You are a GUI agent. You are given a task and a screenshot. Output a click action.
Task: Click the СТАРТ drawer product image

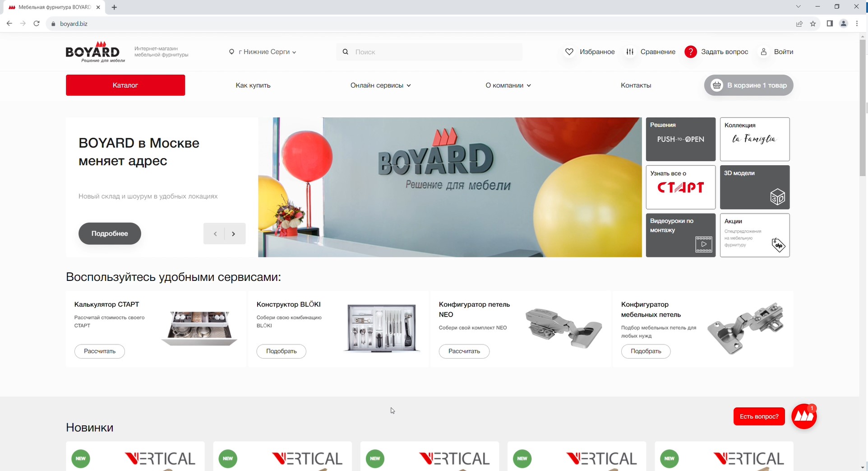[199, 328]
